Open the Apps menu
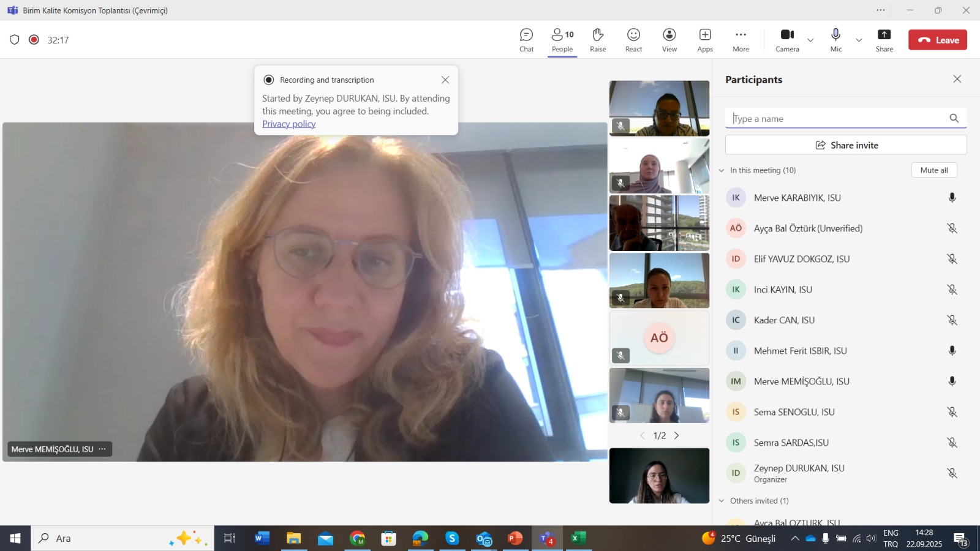 click(705, 40)
